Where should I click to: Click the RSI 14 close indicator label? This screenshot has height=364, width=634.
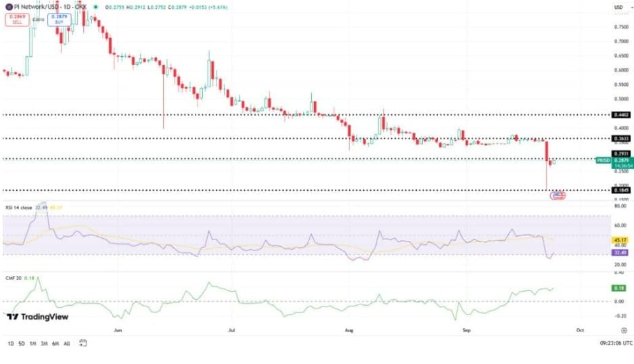click(x=18, y=208)
